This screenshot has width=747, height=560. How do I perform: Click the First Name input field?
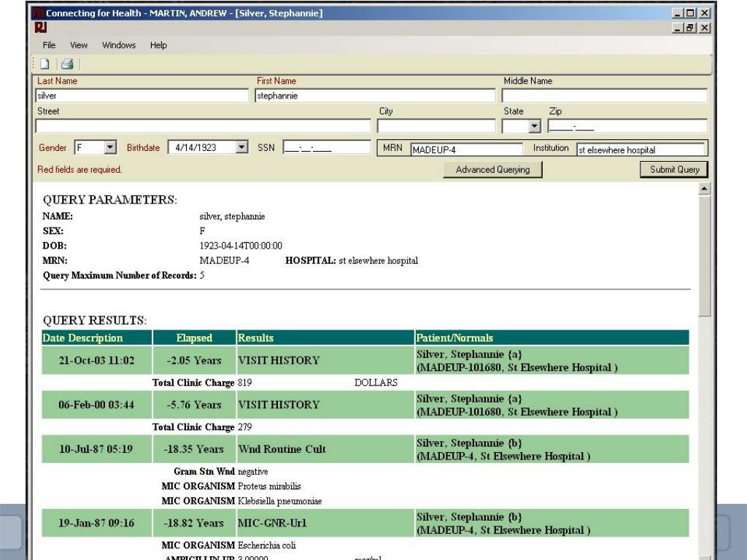[x=375, y=96]
